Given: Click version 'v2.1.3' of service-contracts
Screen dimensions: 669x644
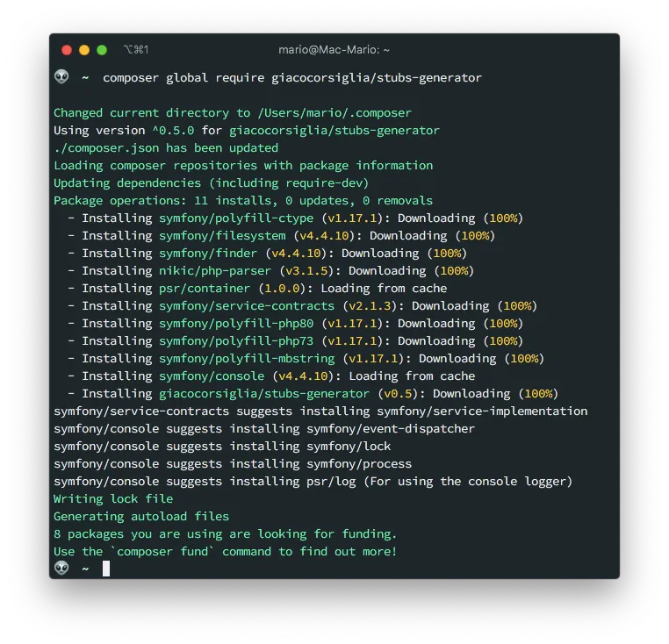Looking at the screenshot, I should (370, 306).
